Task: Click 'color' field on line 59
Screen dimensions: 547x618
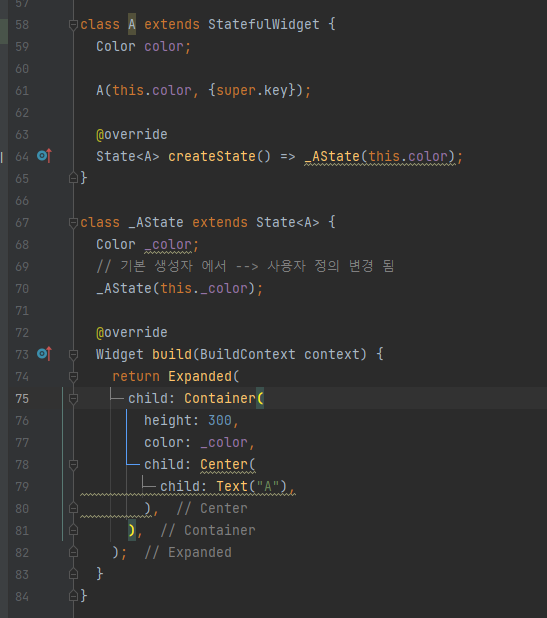Action: pyautogui.click(x=164, y=47)
